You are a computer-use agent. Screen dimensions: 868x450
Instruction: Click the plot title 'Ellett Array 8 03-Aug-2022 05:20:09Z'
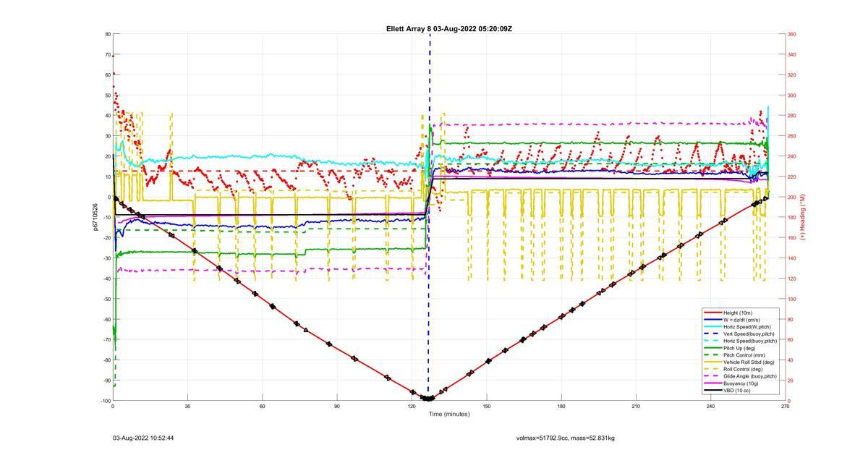(449, 28)
